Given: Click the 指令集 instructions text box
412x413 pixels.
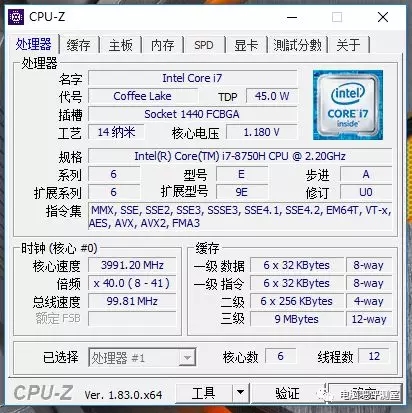Looking at the screenshot, I should click(240, 216).
